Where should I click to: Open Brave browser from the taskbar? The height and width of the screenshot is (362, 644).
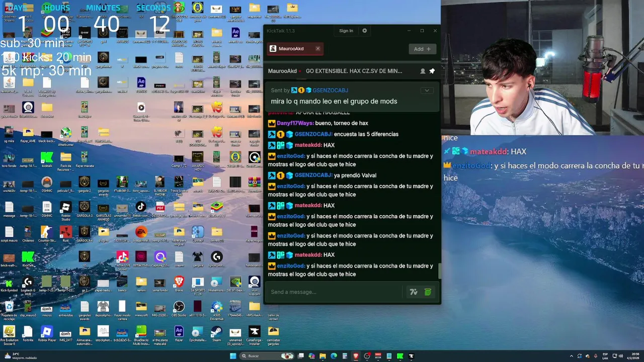[x=356, y=356]
